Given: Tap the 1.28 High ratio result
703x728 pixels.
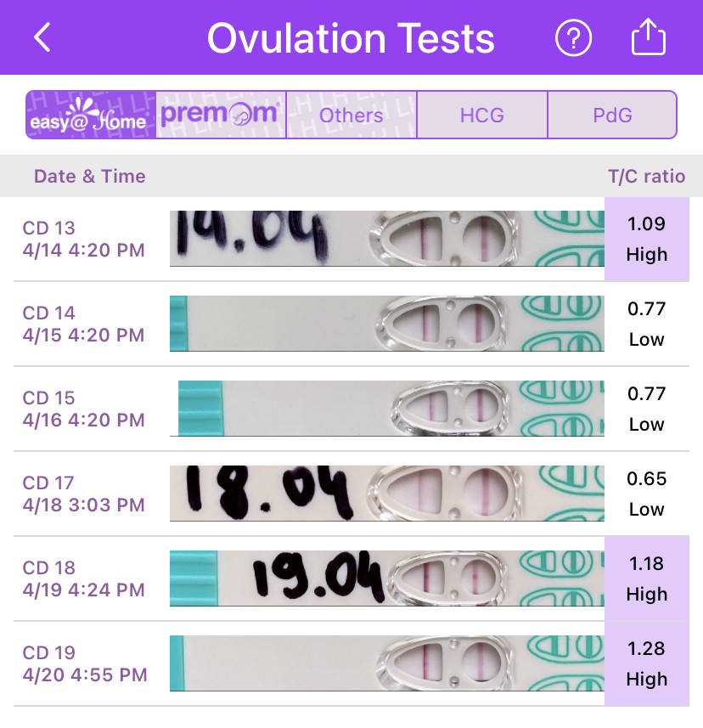Looking at the screenshot, I should [x=646, y=663].
